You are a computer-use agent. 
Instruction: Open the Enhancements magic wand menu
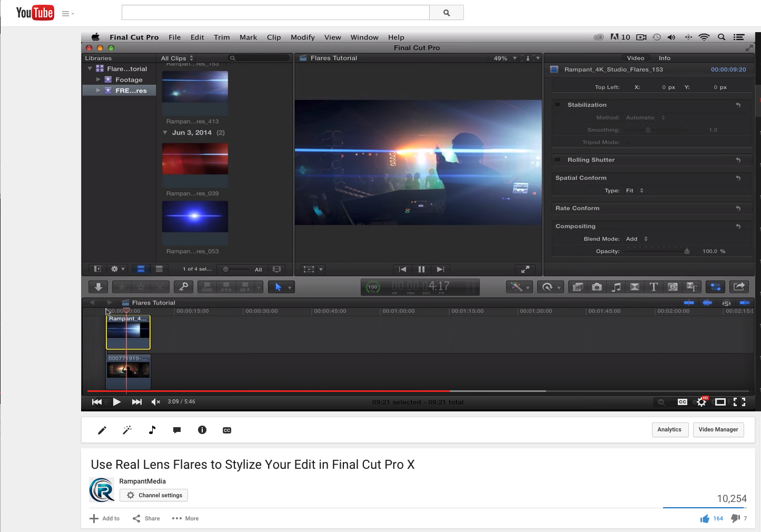tap(517, 287)
